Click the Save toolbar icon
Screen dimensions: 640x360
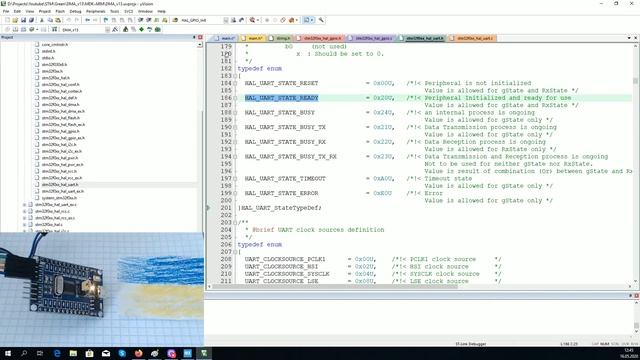(23, 20)
